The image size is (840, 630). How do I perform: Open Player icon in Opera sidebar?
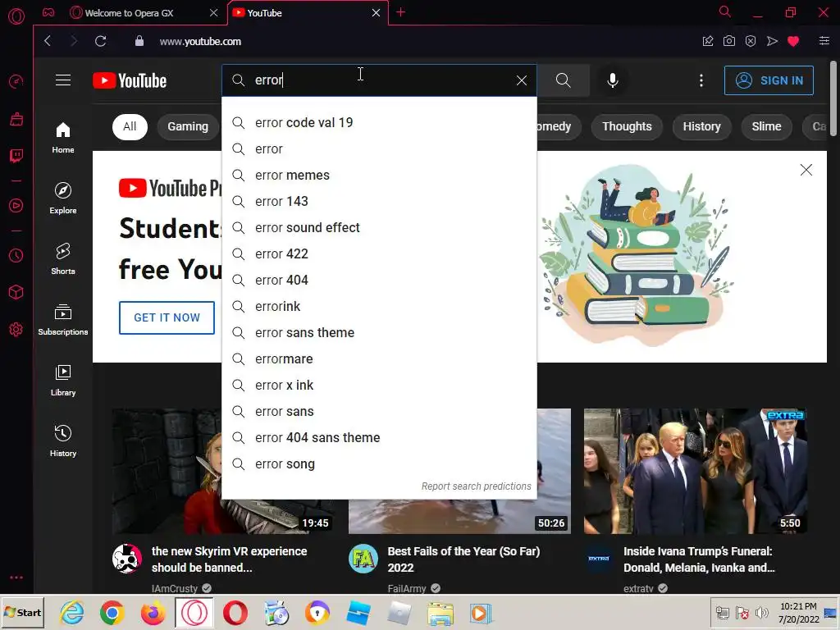pos(16,206)
